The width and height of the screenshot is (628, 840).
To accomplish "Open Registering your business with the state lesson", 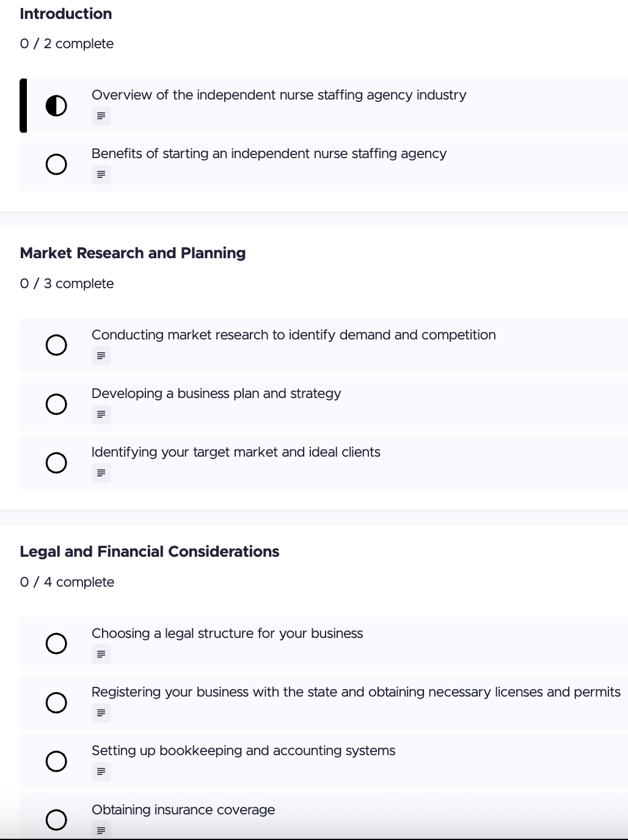I will pyautogui.click(x=356, y=692).
